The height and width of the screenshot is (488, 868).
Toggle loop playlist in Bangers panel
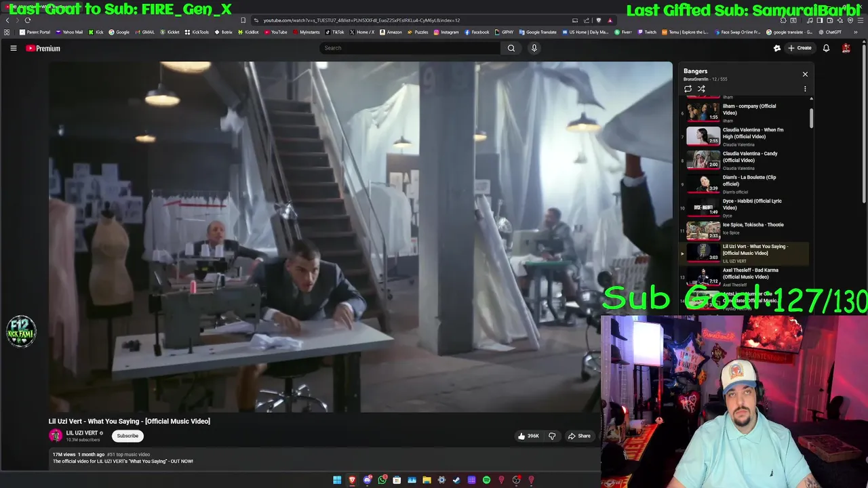688,89
